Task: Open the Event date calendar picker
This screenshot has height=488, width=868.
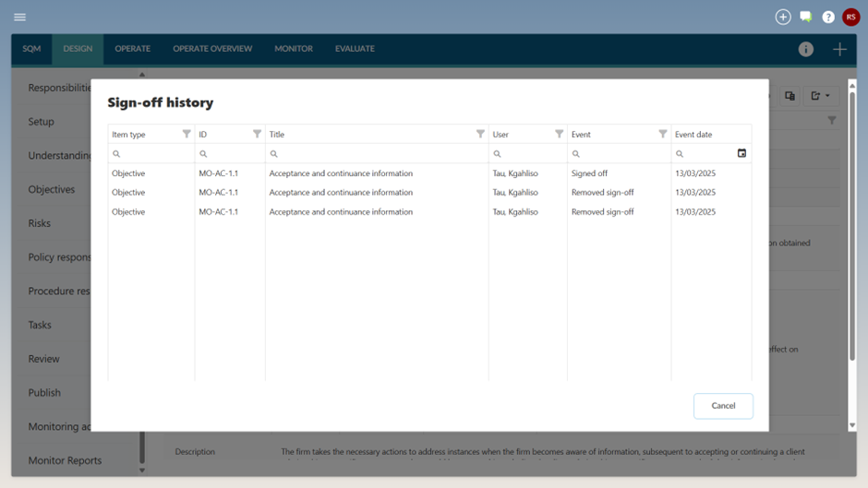Action: click(741, 153)
